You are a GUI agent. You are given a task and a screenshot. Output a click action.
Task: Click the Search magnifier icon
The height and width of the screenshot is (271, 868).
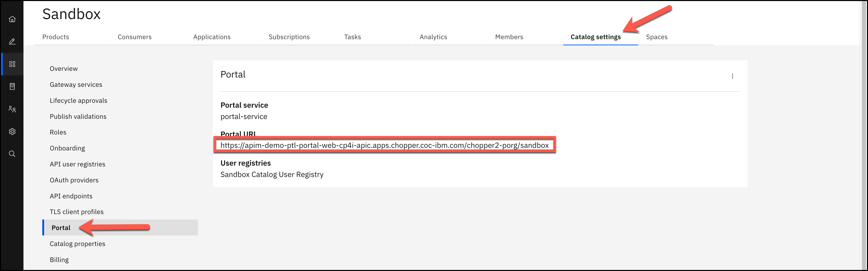12,154
